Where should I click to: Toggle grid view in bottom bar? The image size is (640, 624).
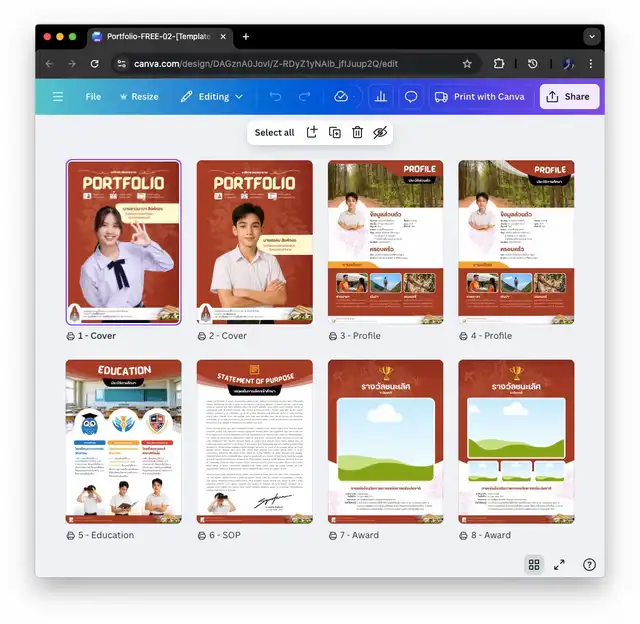(534, 565)
